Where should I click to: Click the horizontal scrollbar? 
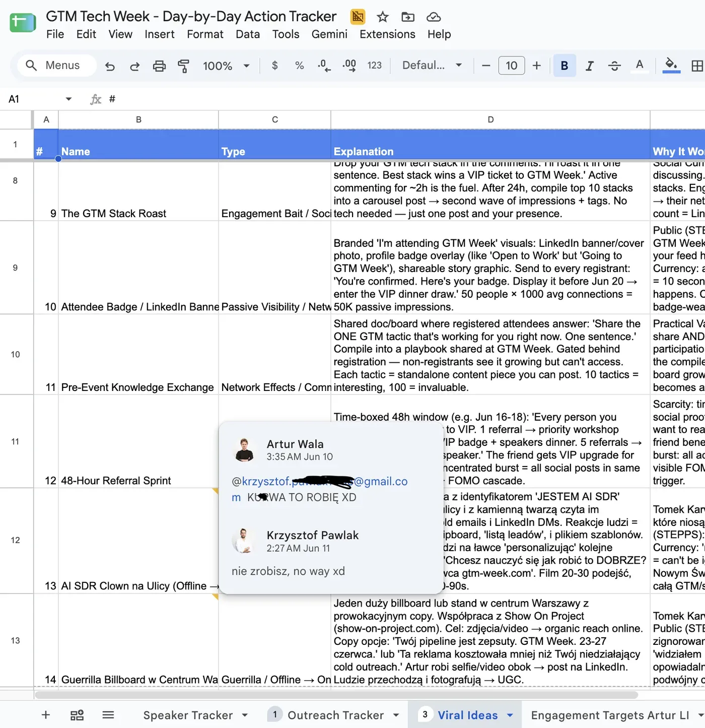click(336, 695)
